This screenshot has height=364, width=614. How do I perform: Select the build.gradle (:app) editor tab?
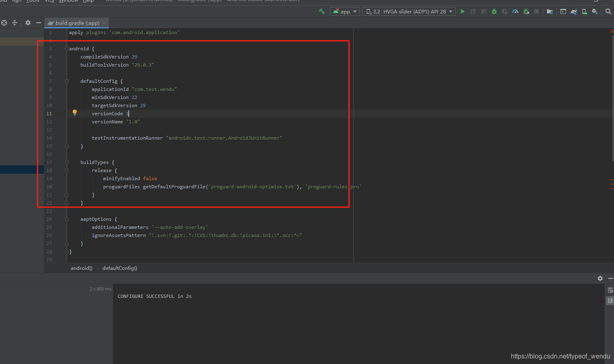tap(77, 23)
